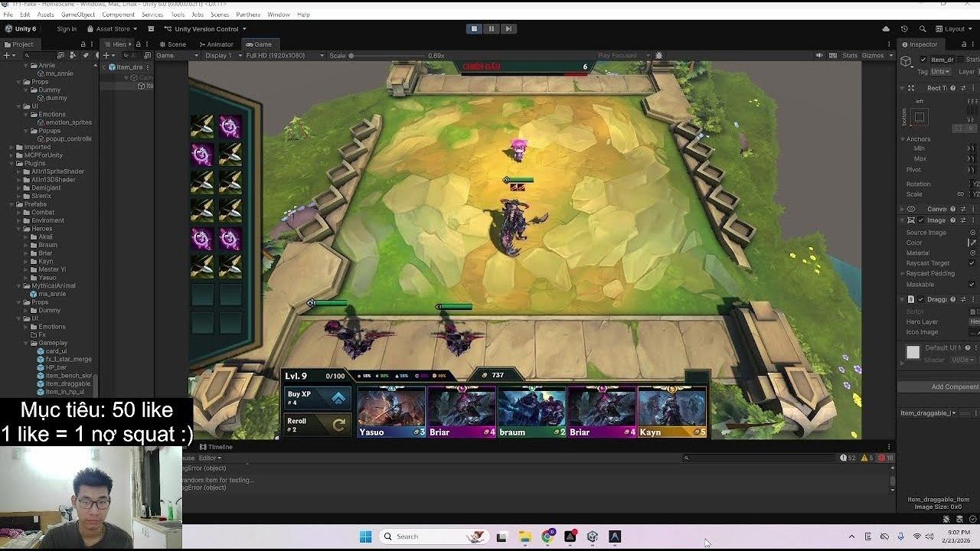Toggle the Raycast Target checkbox

click(x=972, y=263)
